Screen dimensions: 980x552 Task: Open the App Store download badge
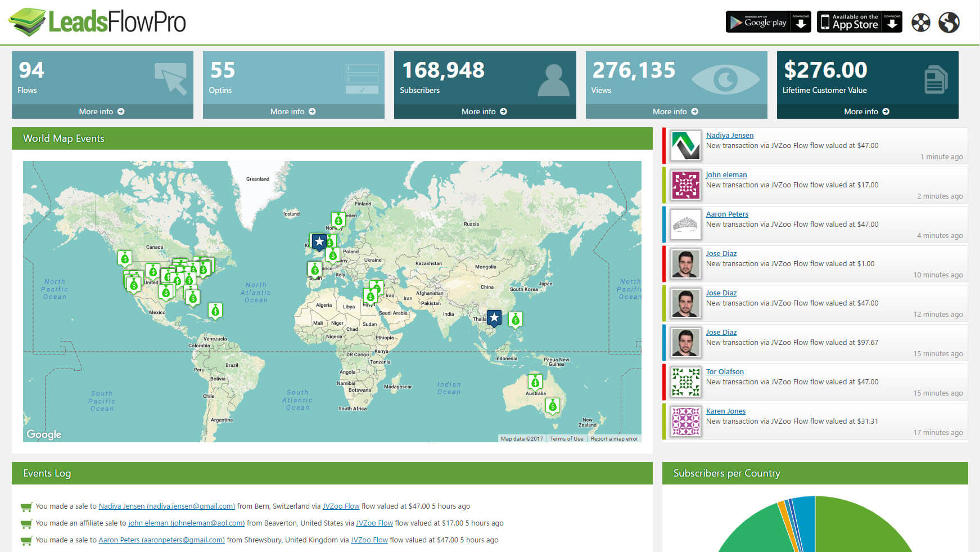859,22
